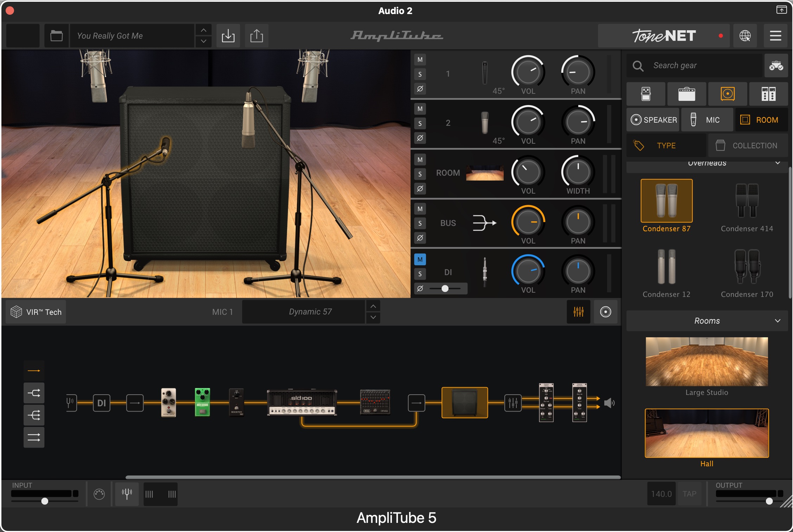This screenshot has width=793, height=532.
Task: Invert phase on mic channel 1
Action: pyautogui.click(x=420, y=89)
